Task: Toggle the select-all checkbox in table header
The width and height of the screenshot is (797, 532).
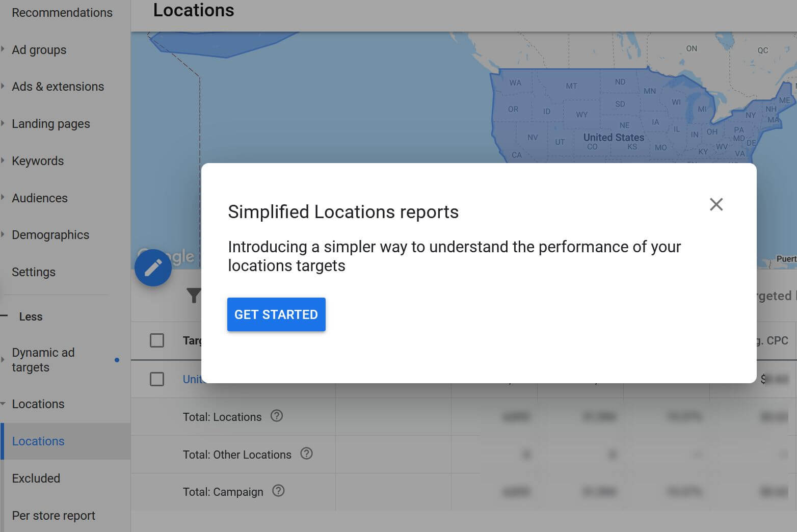Action: point(157,340)
